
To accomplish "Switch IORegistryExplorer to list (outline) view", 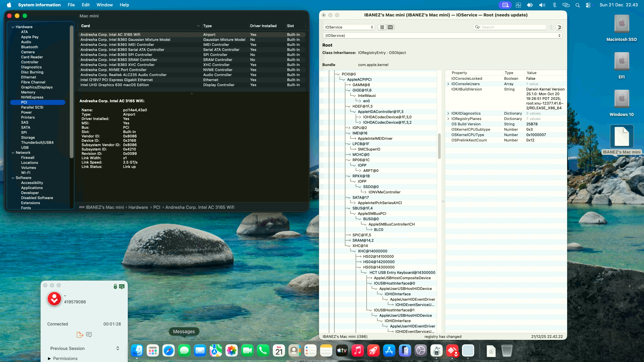I will 382,27.
